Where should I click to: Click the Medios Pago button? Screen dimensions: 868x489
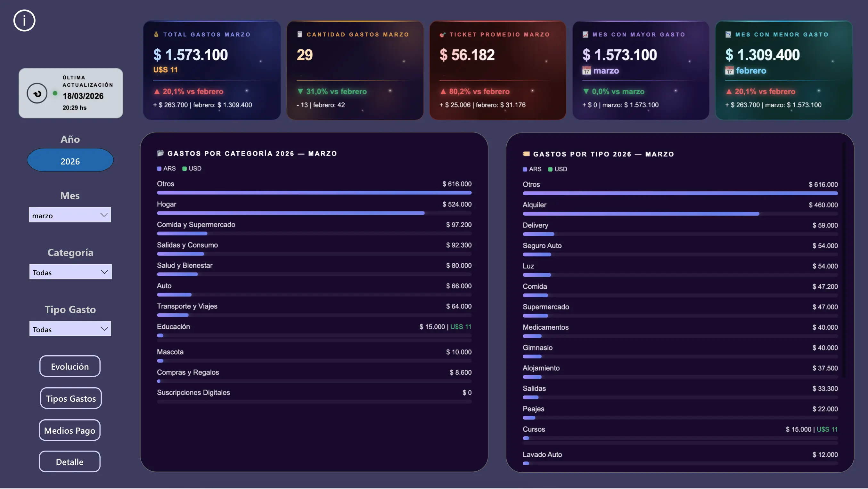70,430
